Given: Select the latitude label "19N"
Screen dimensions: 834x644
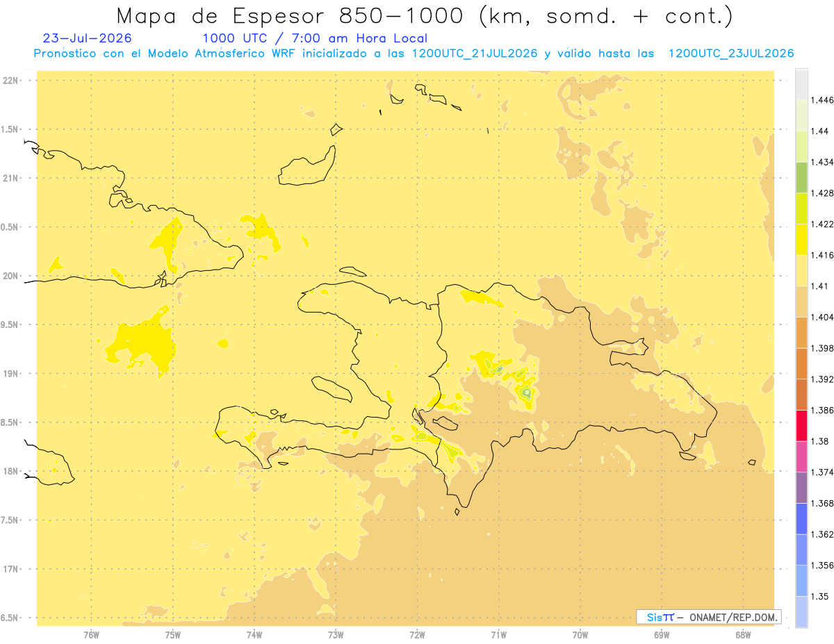Looking at the screenshot, I should pyautogui.click(x=10, y=374).
